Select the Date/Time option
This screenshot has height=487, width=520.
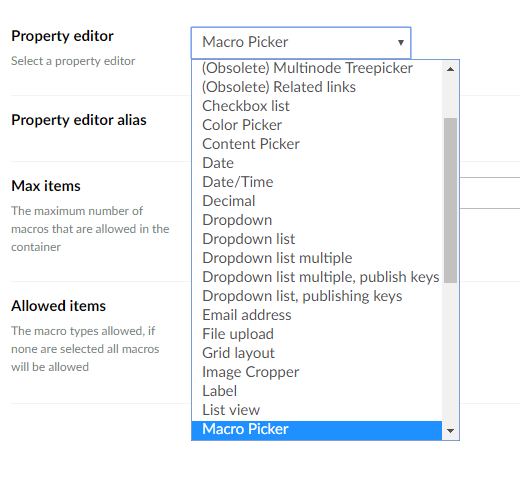tap(317, 182)
